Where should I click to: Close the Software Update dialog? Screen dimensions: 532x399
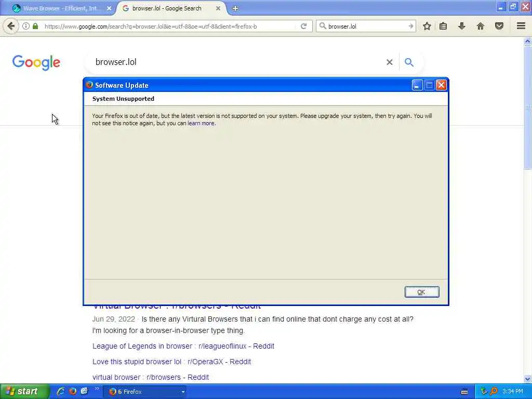(x=441, y=85)
